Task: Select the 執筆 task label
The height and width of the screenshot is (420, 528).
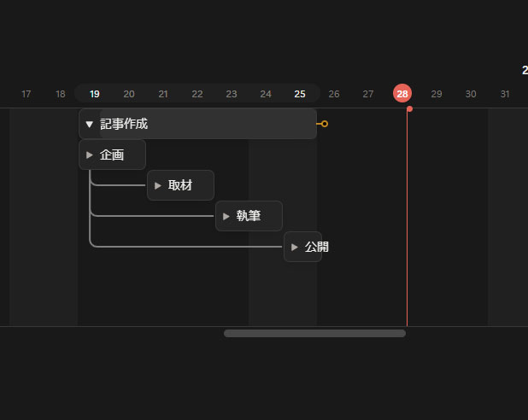Action: click(x=249, y=217)
